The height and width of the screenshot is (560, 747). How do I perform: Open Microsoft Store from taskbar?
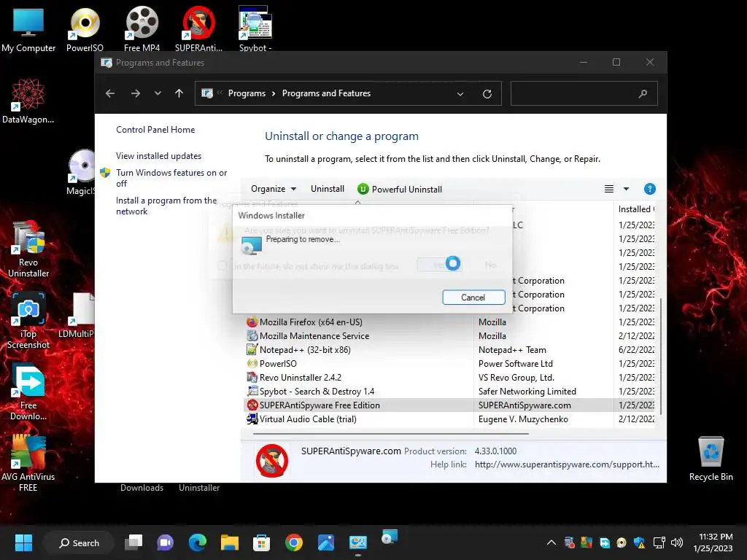coord(261,542)
